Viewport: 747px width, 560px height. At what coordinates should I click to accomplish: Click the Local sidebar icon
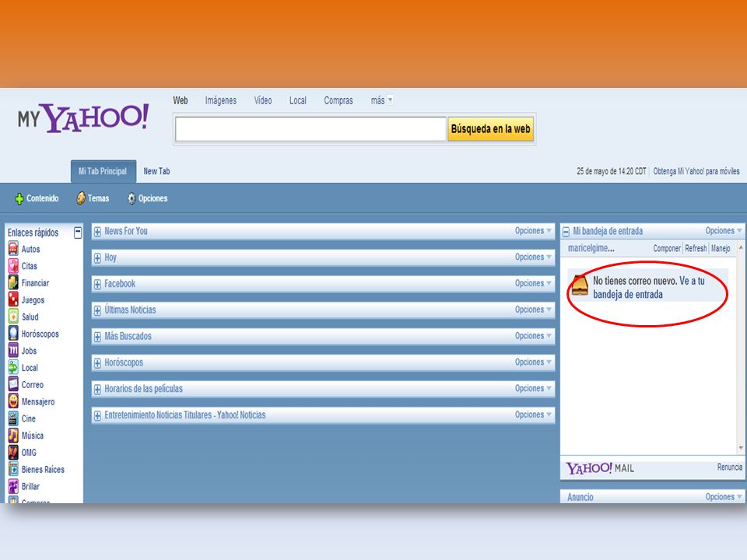pyautogui.click(x=13, y=367)
